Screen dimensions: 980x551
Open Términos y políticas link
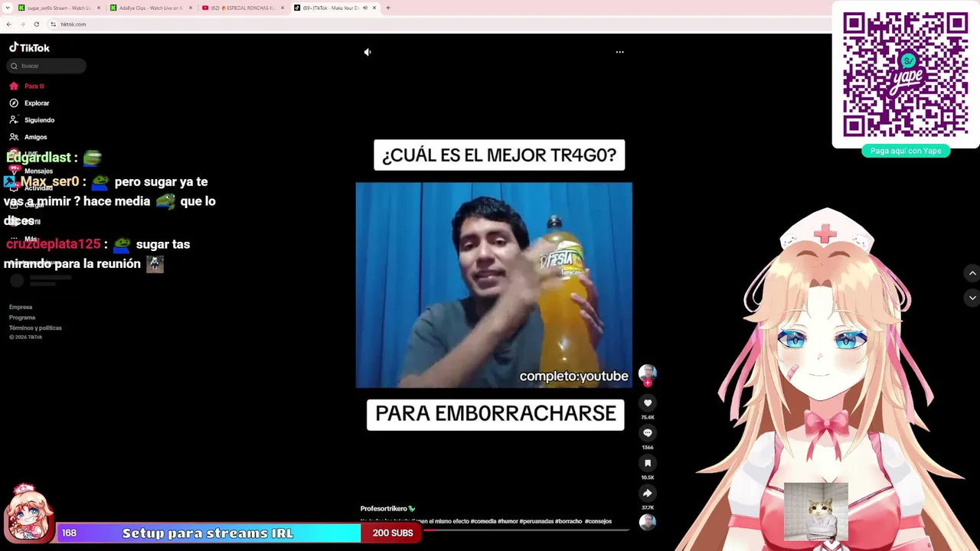(x=35, y=328)
